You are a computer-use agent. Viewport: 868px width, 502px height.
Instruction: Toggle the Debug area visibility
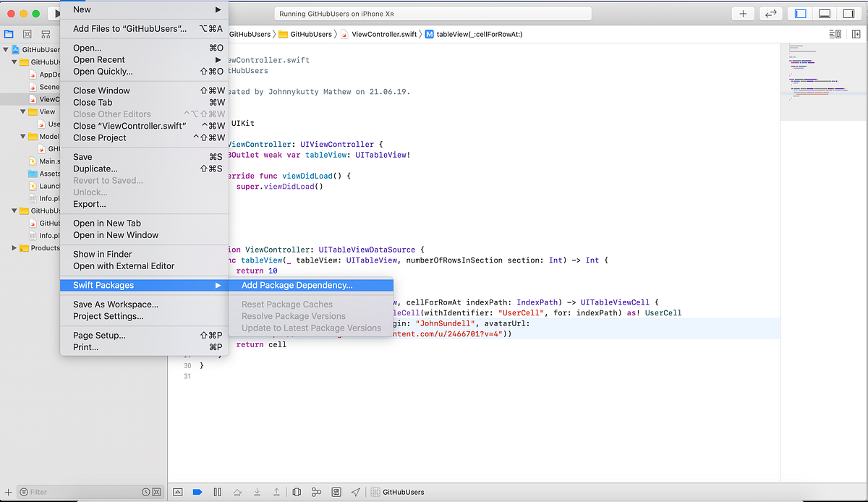[x=826, y=13]
